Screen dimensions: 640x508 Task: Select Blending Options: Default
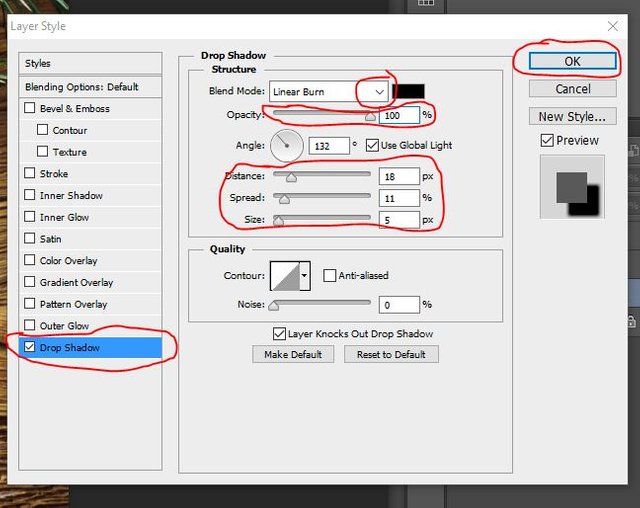pos(90,87)
